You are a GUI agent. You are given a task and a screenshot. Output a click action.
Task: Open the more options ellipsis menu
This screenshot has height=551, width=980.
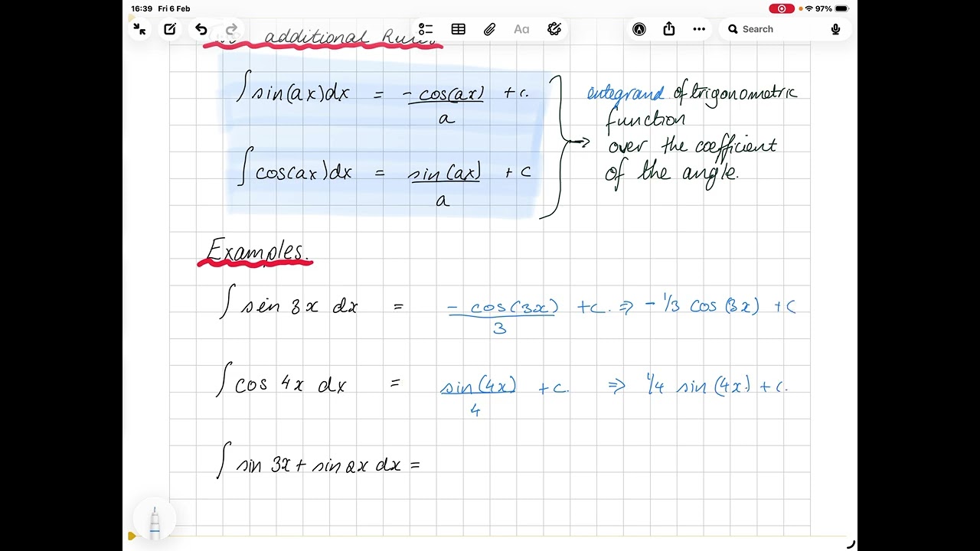coord(699,29)
